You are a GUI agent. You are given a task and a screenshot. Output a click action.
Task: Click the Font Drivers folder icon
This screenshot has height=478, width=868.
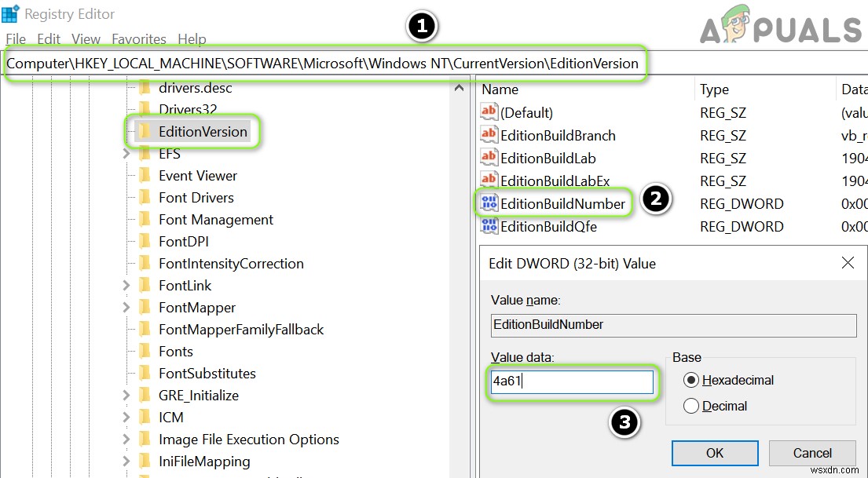tap(145, 198)
